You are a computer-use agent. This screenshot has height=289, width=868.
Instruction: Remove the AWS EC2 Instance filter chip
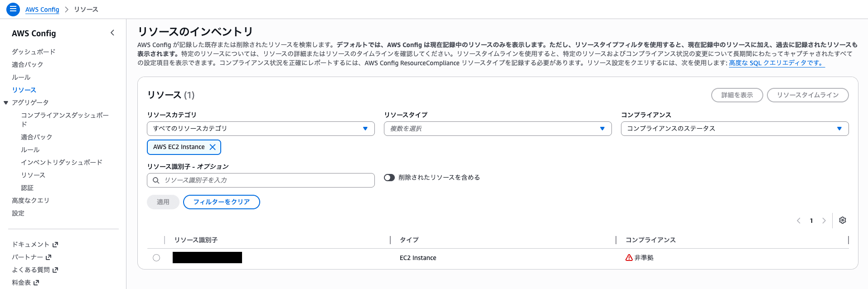[213, 147]
